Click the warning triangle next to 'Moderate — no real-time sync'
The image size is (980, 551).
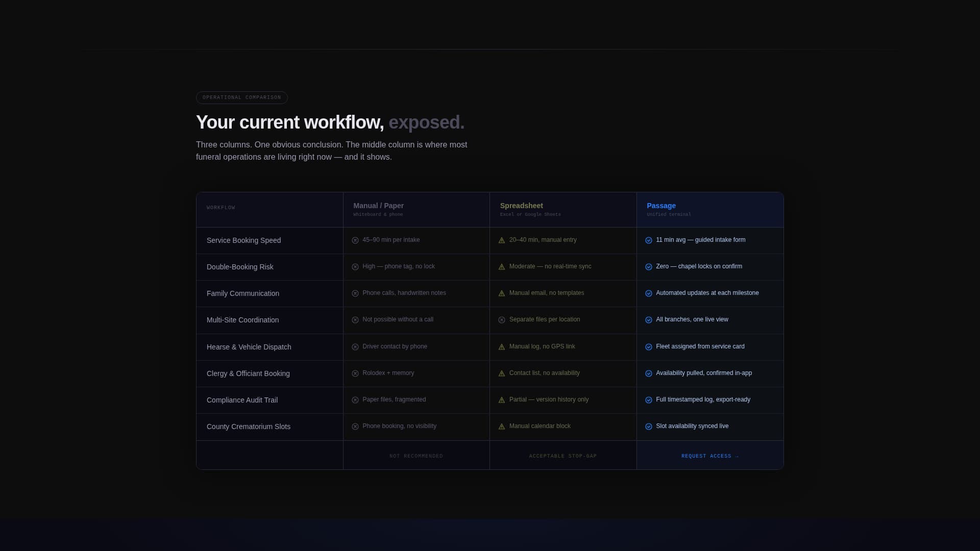point(502,267)
